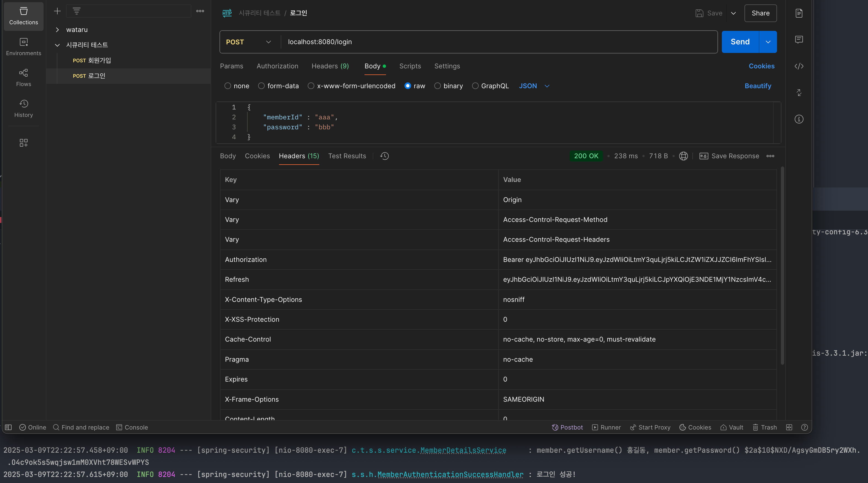Open the POST method dropdown

coord(249,42)
